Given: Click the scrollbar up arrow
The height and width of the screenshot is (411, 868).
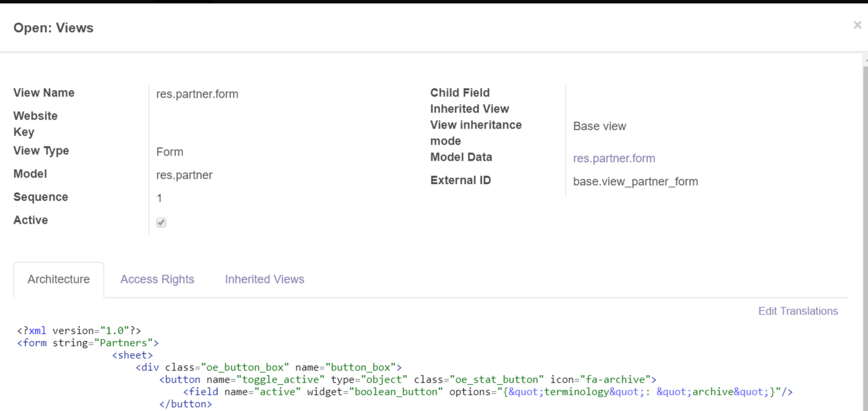Looking at the screenshot, I should click(864, 59).
